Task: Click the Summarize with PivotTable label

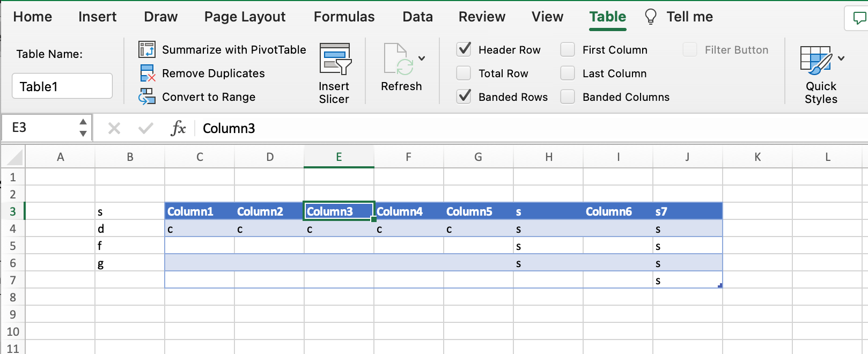Action: pyautogui.click(x=234, y=50)
